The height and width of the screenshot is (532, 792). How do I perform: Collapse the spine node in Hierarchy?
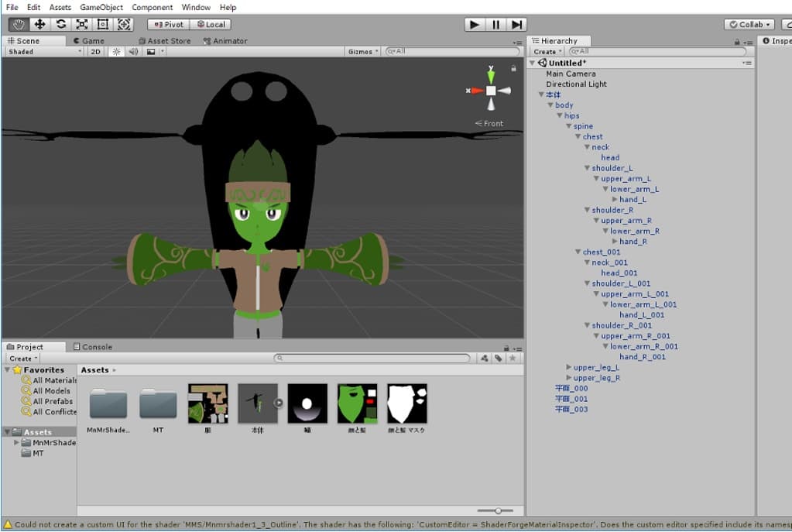click(568, 126)
